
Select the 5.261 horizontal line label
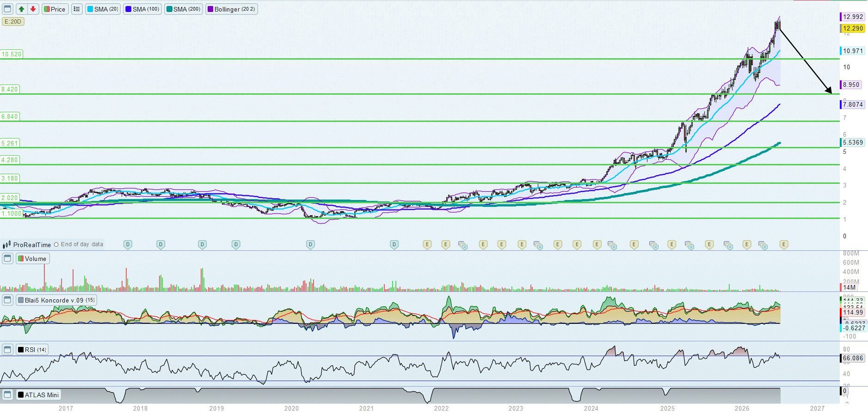(x=9, y=143)
